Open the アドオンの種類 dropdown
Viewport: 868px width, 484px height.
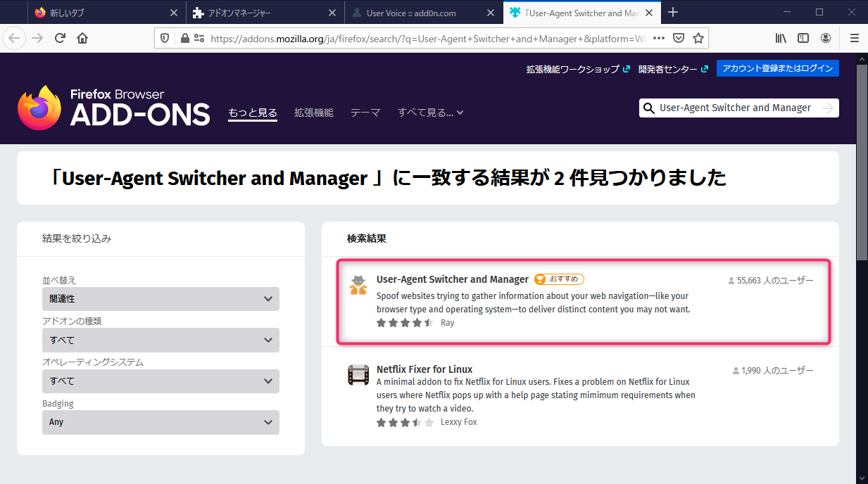161,340
